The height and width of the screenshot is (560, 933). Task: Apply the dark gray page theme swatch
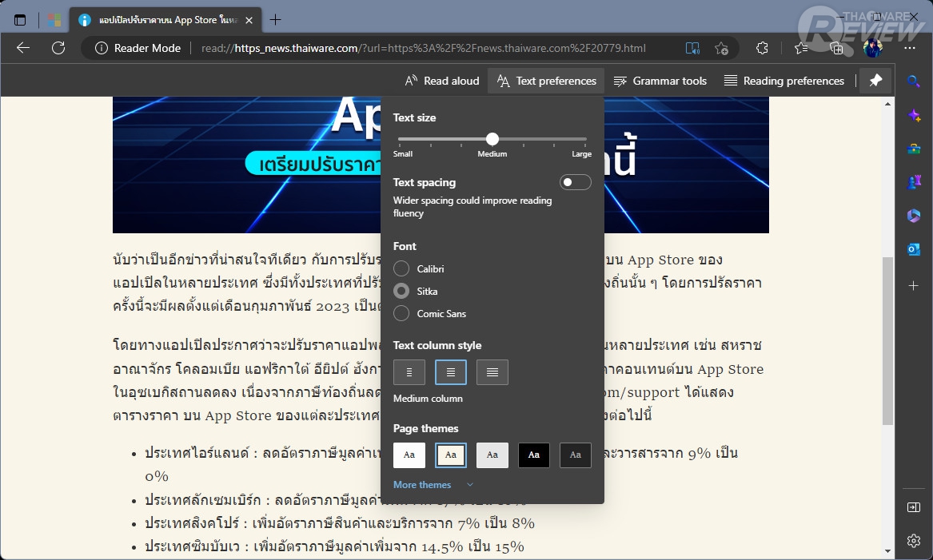pos(576,455)
